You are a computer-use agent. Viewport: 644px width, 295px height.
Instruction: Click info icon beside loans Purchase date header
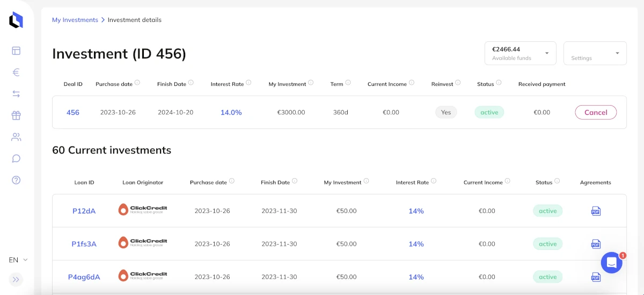232,181
